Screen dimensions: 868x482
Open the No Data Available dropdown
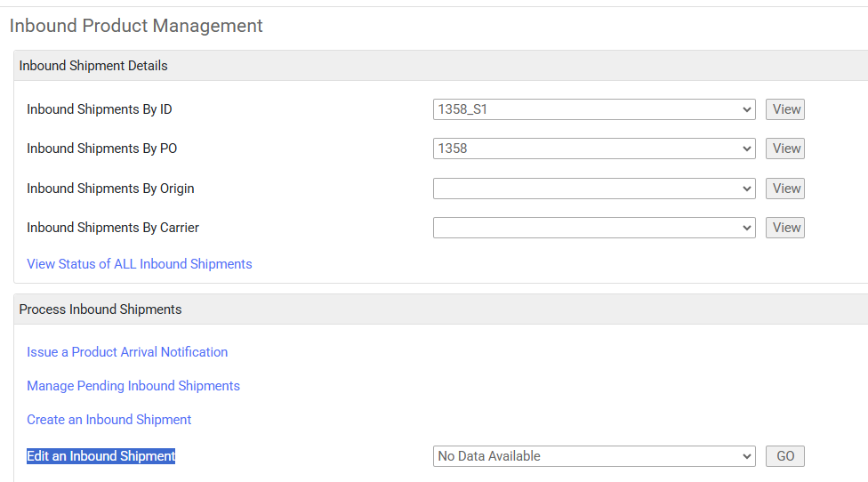[x=594, y=456]
